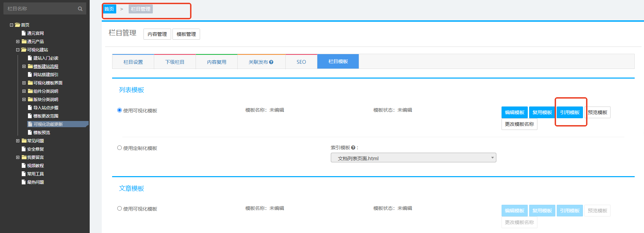Select 使用可视化模板 radio under 文章模板
644x233 pixels.
pyautogui.click(x=119, y=209)
